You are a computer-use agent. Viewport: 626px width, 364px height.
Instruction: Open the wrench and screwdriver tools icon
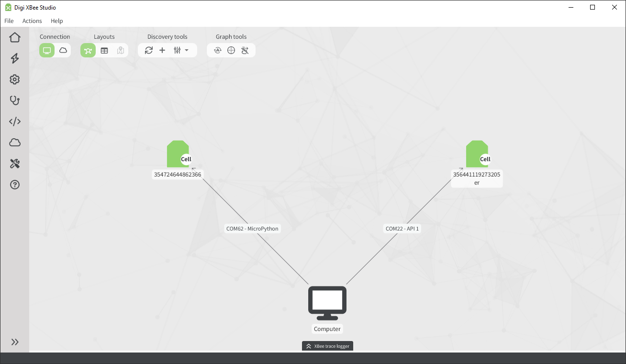click(15, 164)
